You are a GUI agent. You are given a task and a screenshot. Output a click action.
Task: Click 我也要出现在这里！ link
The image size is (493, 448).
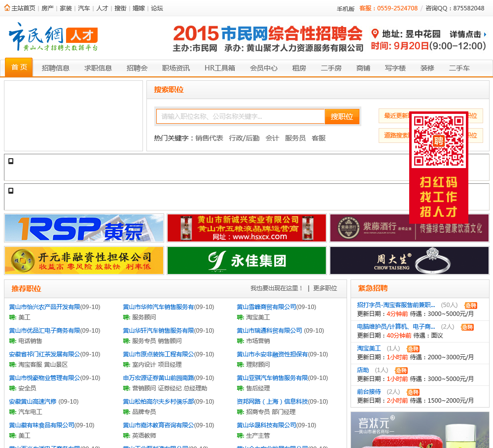point(277,288)
